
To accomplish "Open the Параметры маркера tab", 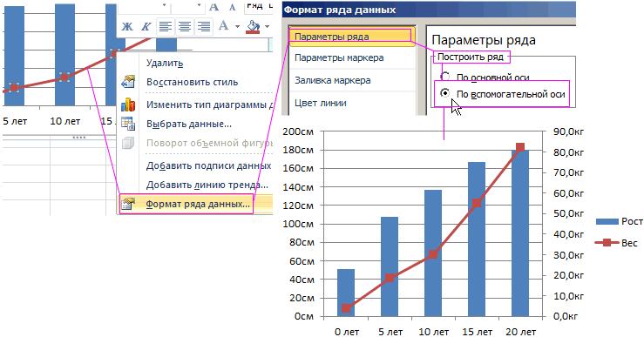I will click(339, 57).
